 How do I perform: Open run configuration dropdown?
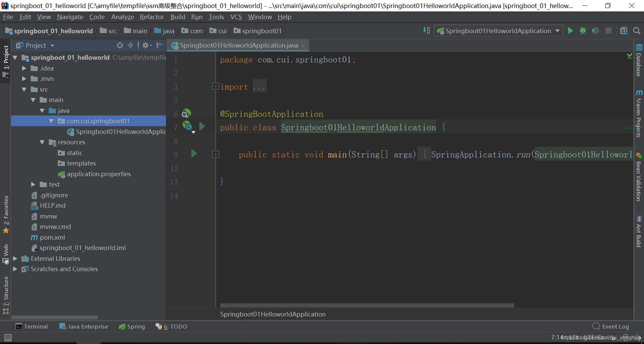pos(498,31)
